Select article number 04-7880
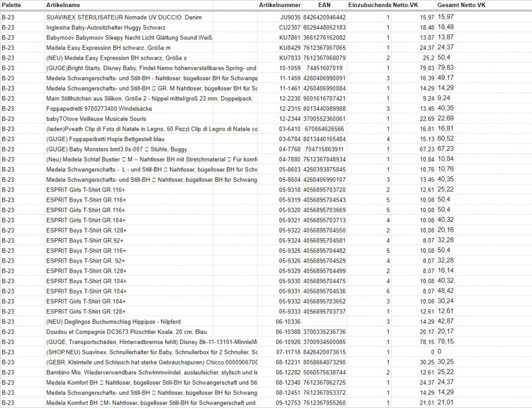This screenshot has width=532, height=408. 290,160
